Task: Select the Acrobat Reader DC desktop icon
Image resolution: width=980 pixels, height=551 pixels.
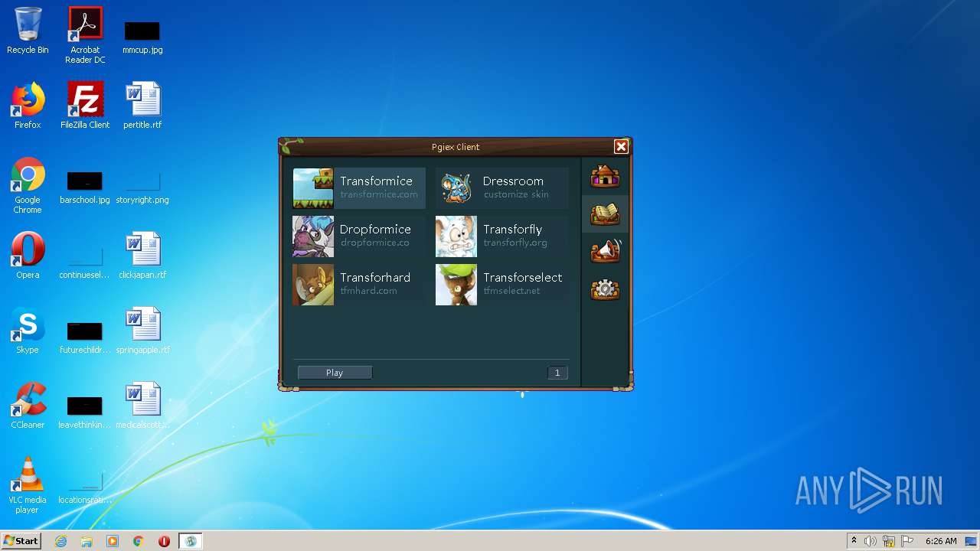Action: (85, 35)
